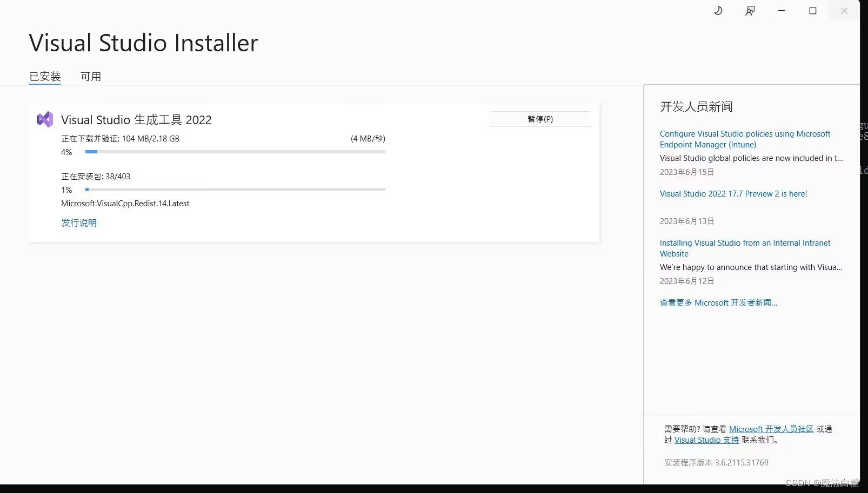Click the Microsoft.VisualCpp.Redist.14.Latest package text
This screenshot has width=868, height=493.
tap(125, 203)
